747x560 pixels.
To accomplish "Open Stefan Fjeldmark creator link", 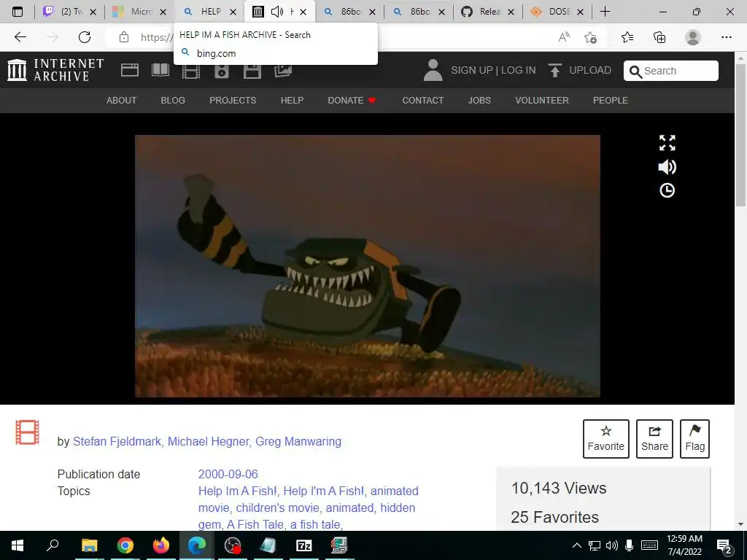I will pyautogui.click(x=117, y=441).
